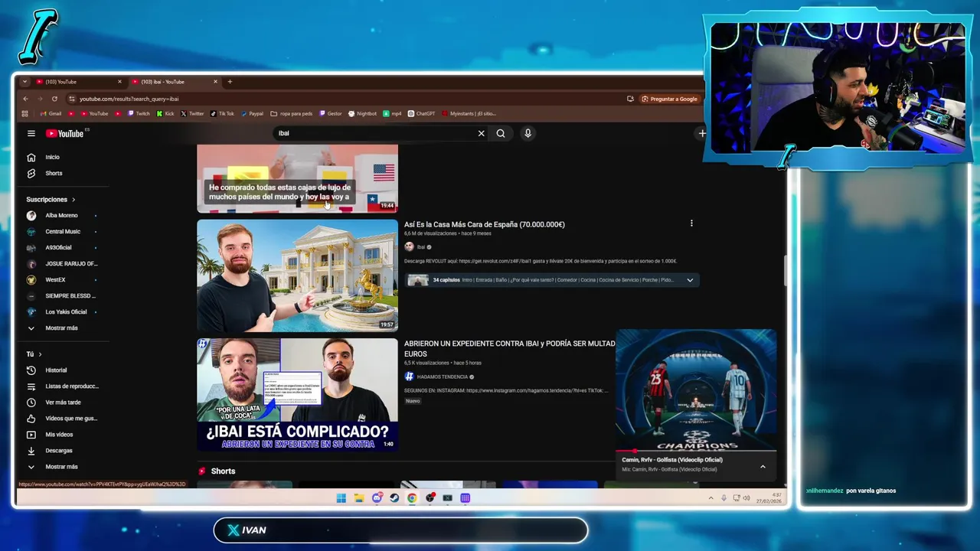The height and width of the screenshot is (551, 980).
Task: Click the mansion video thumbnail
Action: click(297, 275)
